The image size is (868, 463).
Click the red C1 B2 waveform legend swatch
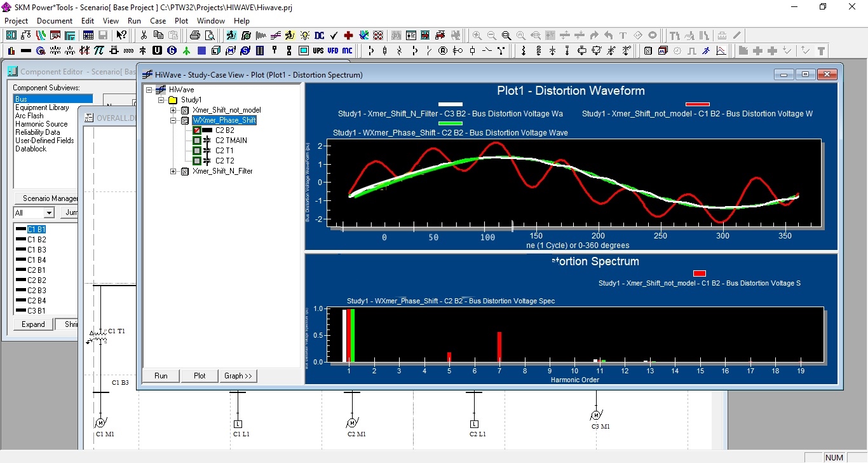[x=698, y=104]
